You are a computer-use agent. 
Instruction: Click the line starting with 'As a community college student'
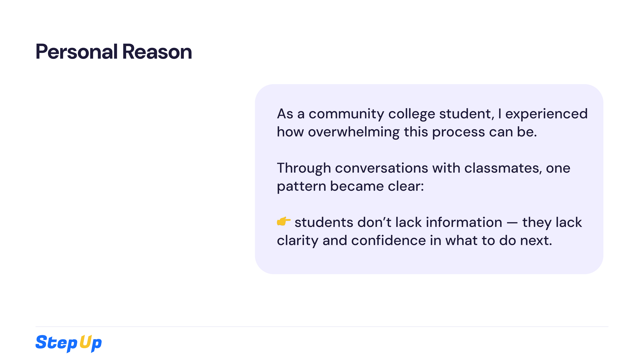pos(432,114)
